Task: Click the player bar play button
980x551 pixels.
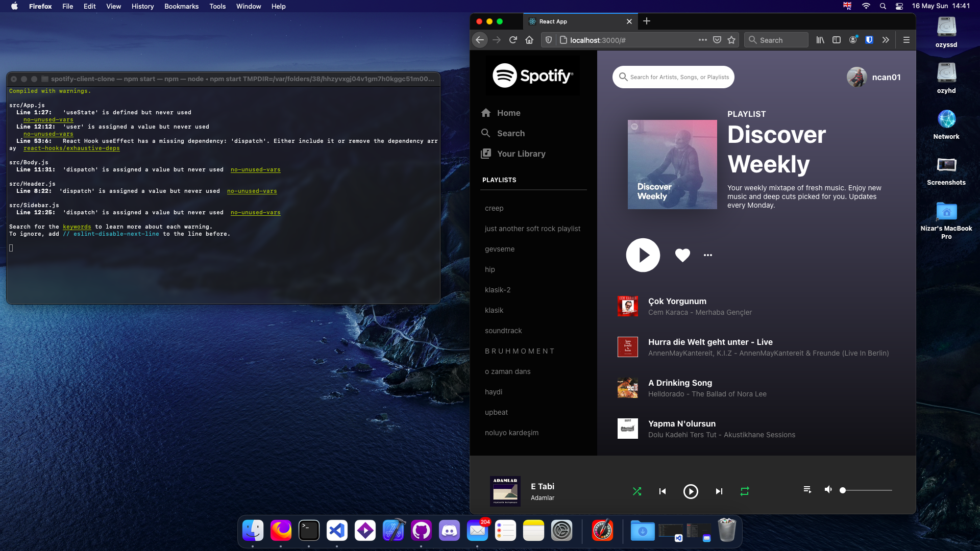Action: tap(691, 491)
